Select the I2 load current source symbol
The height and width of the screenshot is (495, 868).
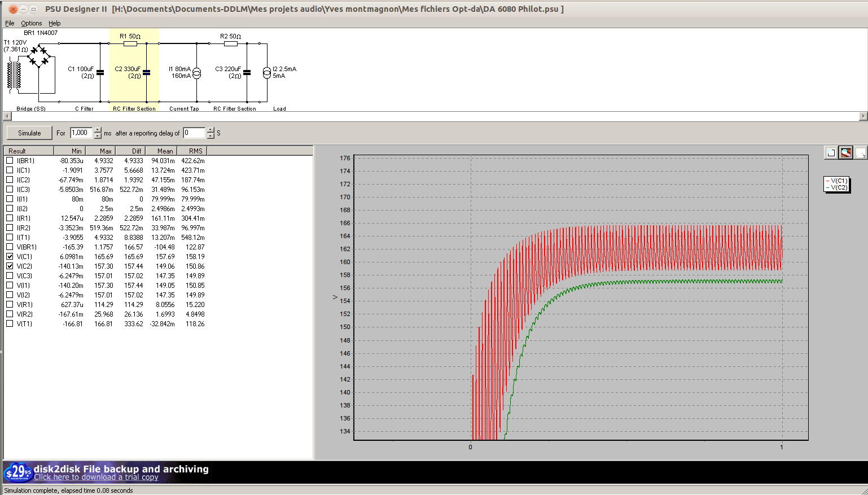266,72
